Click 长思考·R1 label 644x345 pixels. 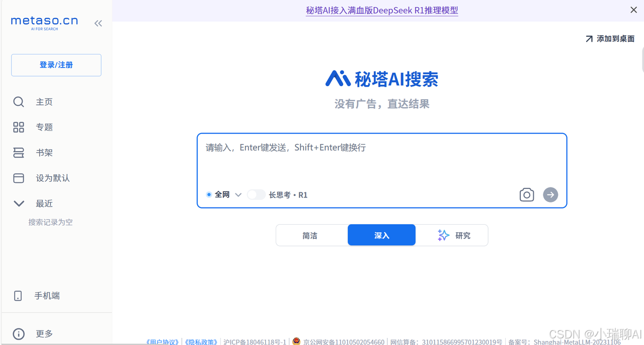pos(288,195)
